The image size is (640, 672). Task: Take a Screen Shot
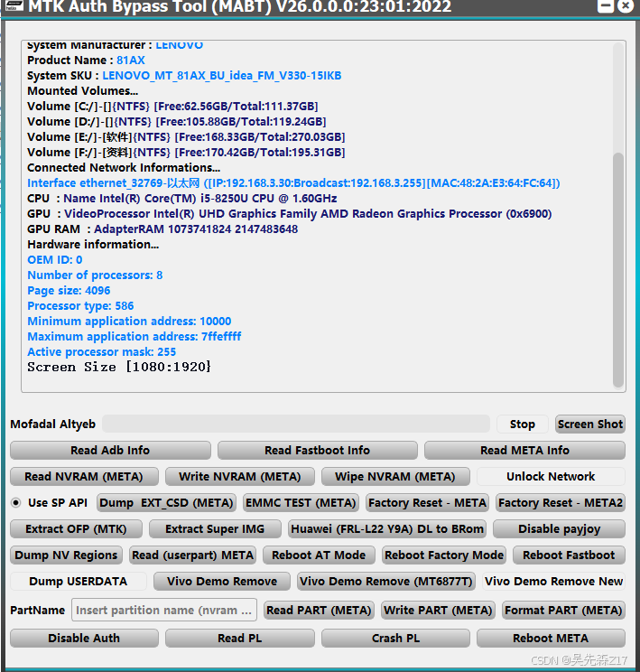pyautogui.click(x=589, y=424)
